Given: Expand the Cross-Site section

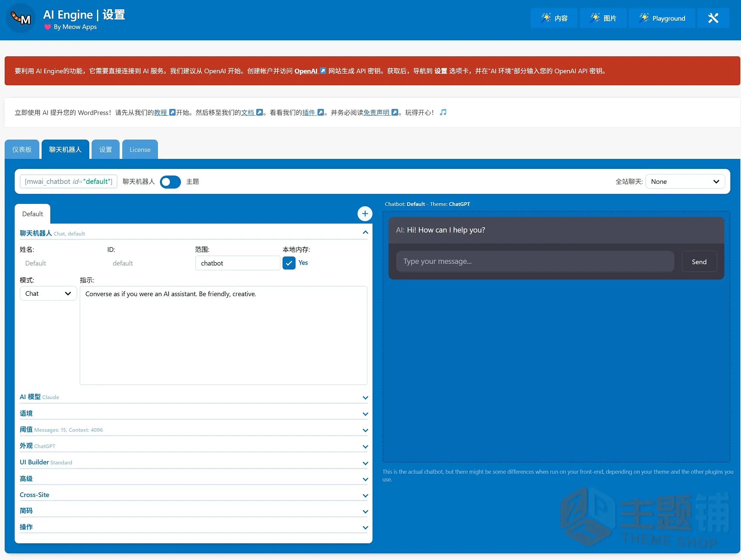Looking at the screenshot, I should click(x=194, y=495).
